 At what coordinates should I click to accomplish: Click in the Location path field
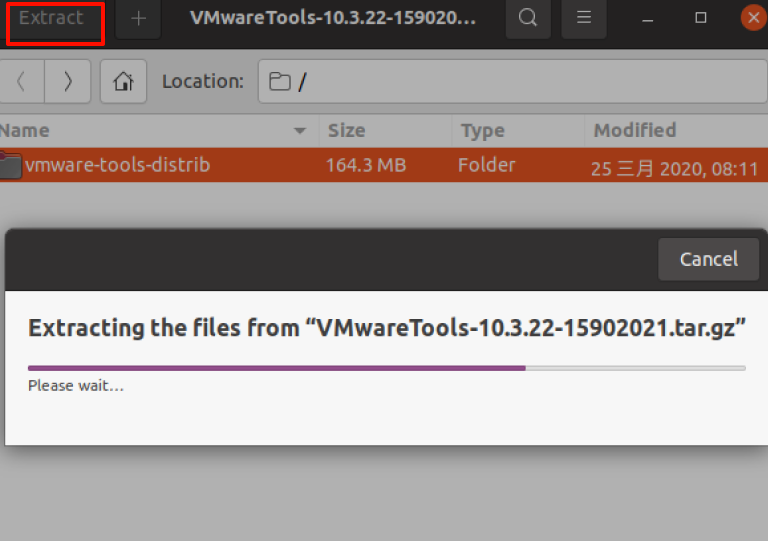(x=520, y=82)
